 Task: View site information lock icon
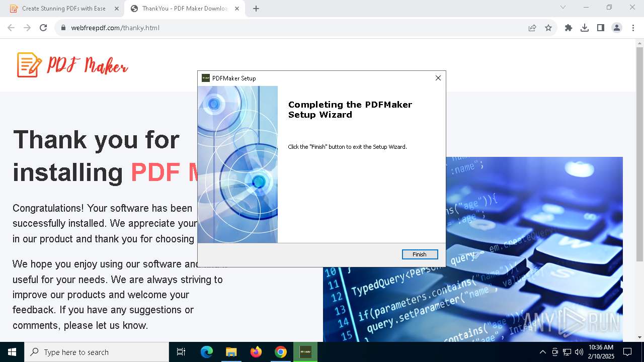63,28
